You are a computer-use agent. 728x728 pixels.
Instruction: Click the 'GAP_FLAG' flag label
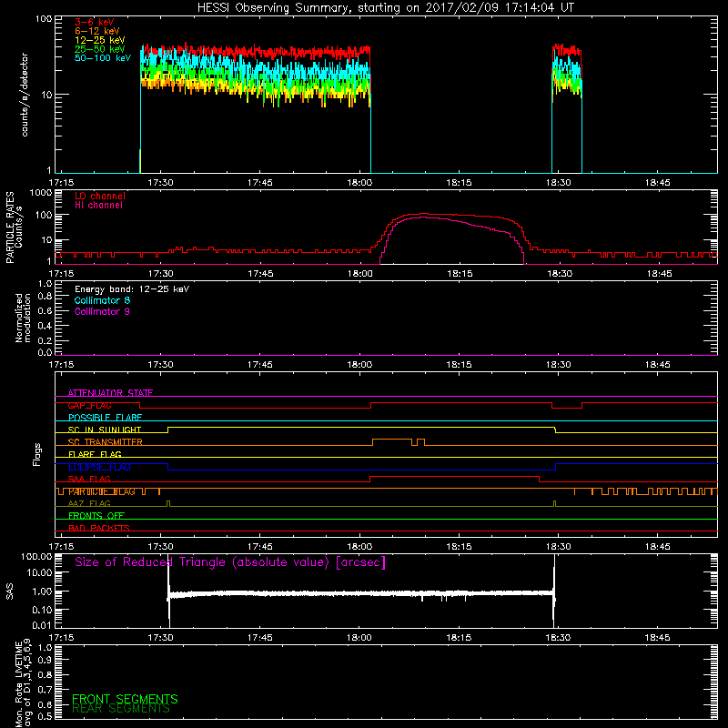point(89,405)
